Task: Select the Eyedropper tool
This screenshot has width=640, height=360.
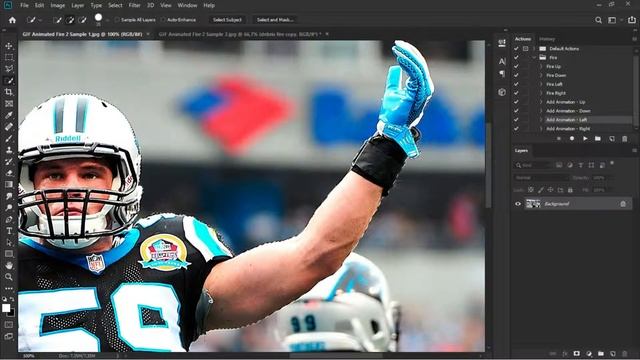Action: (9, 115)
